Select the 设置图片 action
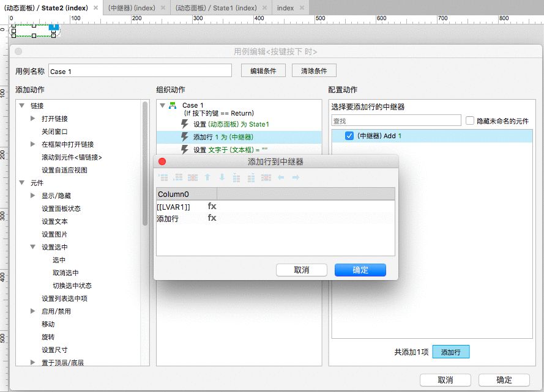Image resolution: width=544 pixels, height=392 pixels. coord(54,234)
